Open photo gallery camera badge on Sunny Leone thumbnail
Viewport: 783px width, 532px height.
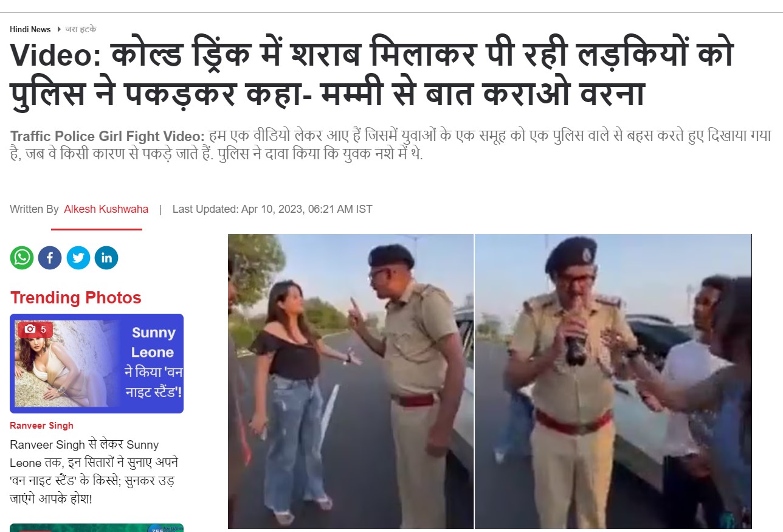(x=35, y=330)
